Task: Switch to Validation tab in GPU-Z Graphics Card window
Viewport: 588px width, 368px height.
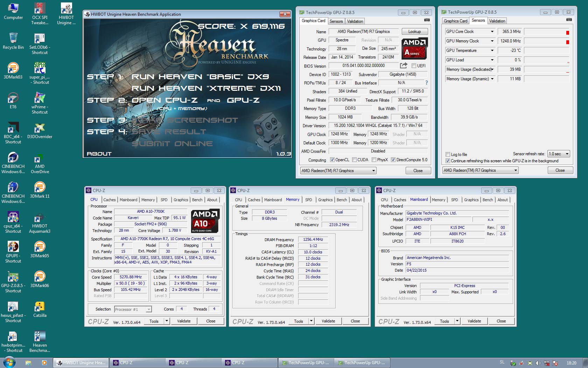Action: coord(355,21)
